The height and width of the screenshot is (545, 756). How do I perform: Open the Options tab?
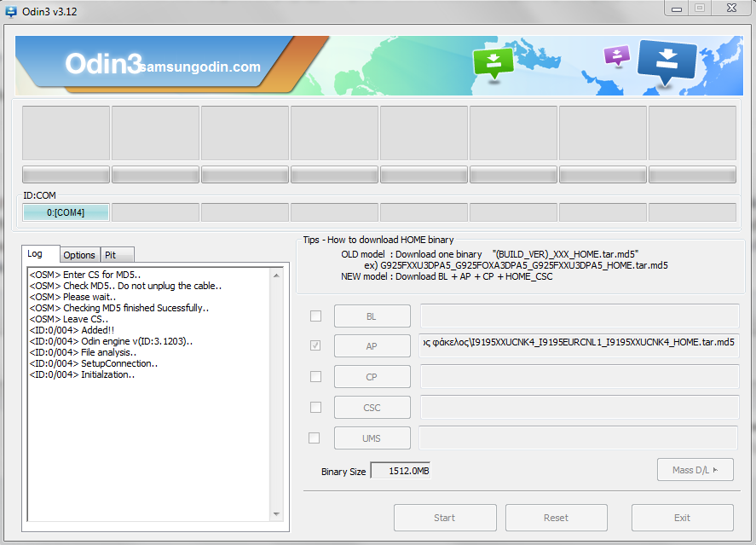pos(79,255)
